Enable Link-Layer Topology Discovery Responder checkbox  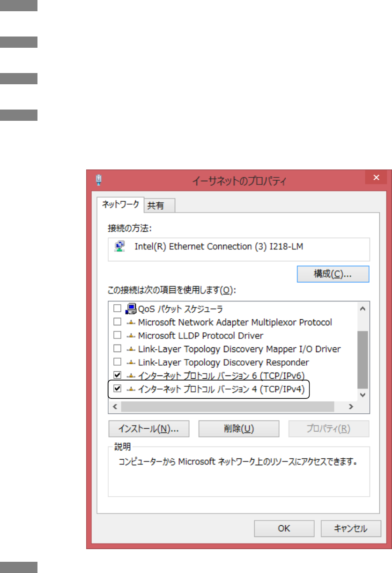coord(118,362)
